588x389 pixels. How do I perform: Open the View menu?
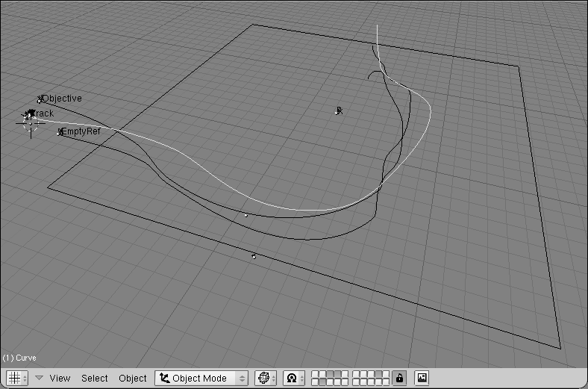pyautogui.click(x=60, y=378)
